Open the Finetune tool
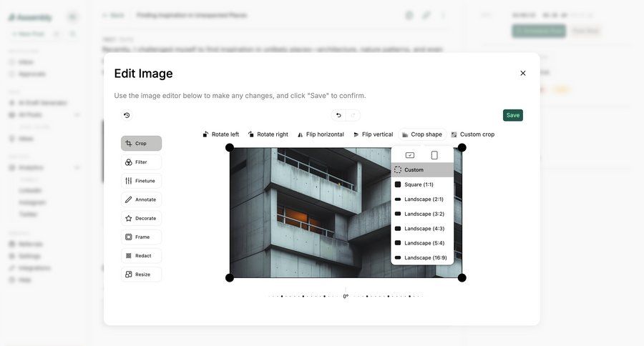 pos(141,181)
